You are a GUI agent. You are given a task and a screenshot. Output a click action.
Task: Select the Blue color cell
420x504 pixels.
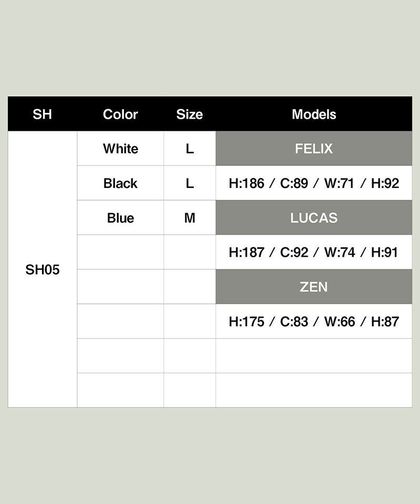click(x=120, y=218)
